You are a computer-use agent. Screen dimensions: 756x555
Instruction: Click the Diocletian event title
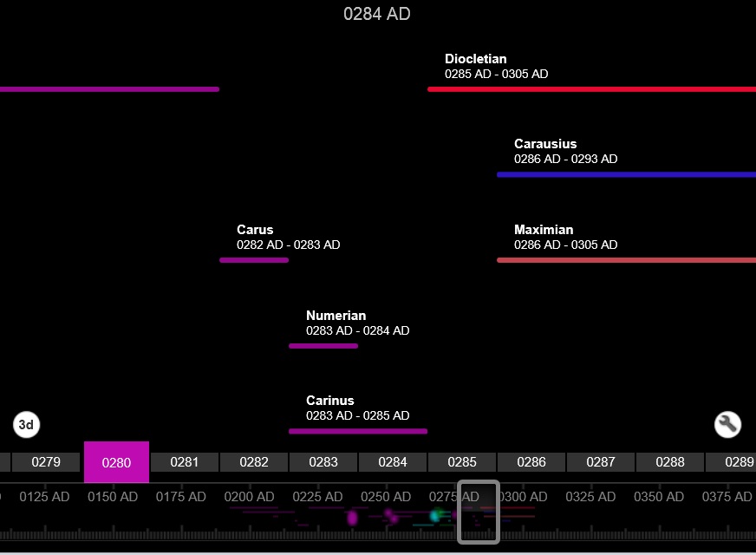[x=475, y=59]
